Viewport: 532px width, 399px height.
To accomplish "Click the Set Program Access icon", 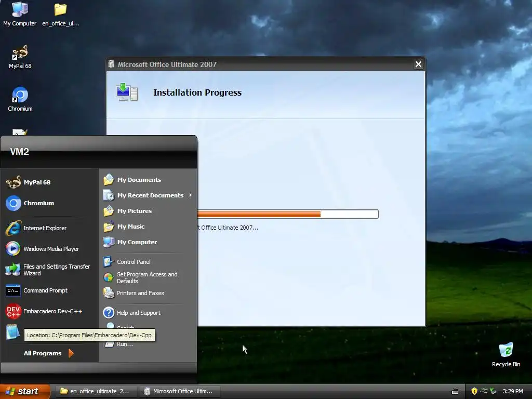I will (x=109, y=277).
